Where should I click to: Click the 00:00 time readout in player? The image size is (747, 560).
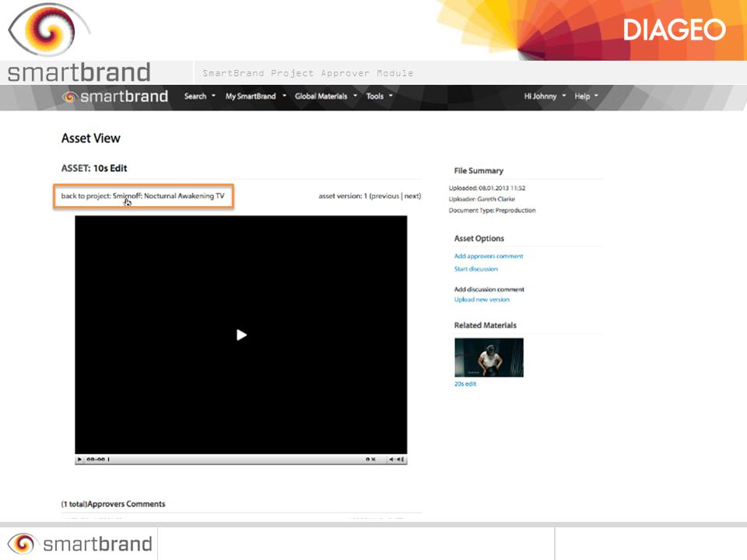coord(95,460)
